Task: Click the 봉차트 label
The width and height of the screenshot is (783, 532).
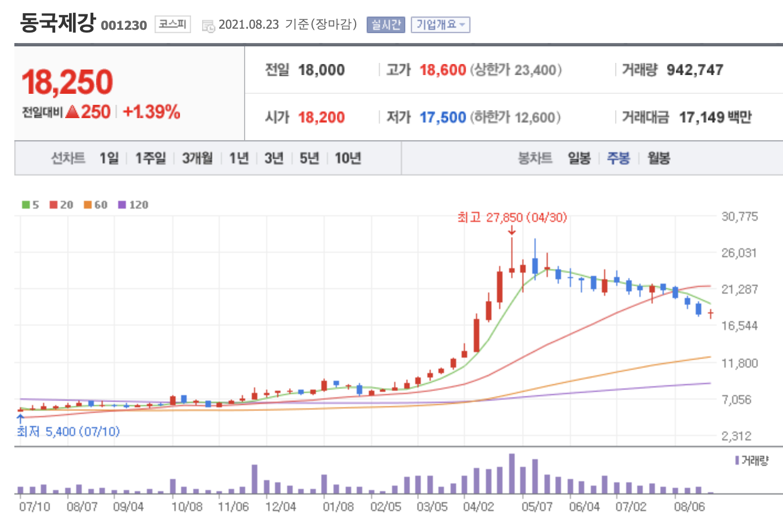Action: tap(535, 158)
